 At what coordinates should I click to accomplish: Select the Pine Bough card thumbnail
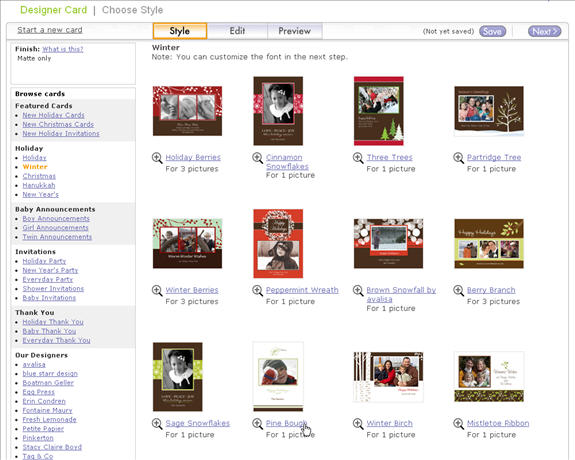[x=278, y=377]
